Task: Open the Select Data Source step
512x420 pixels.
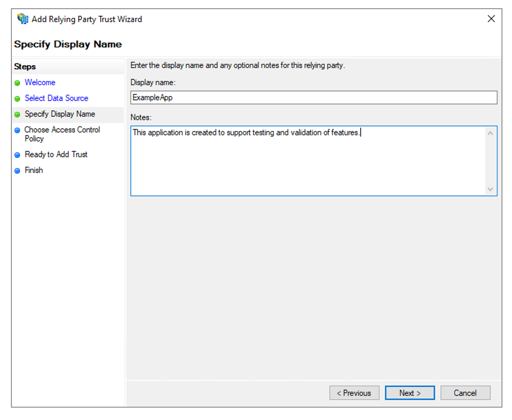Action: pos(56,98)
